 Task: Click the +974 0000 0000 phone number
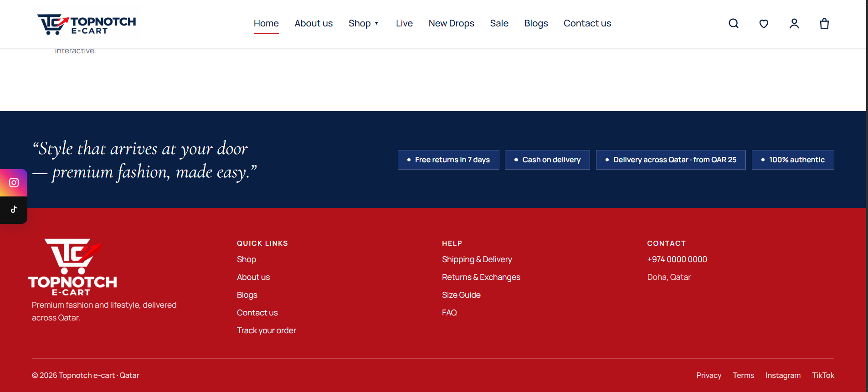click(677, 259)
